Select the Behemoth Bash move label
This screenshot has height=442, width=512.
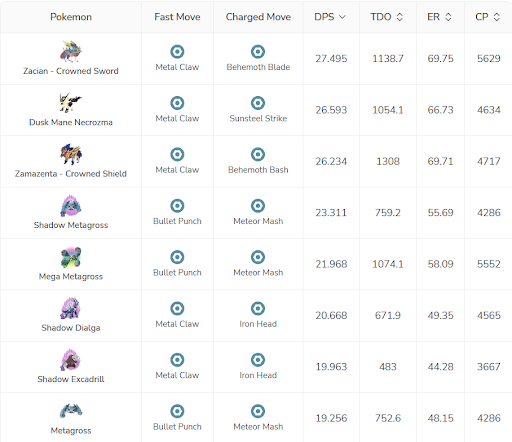258,170
